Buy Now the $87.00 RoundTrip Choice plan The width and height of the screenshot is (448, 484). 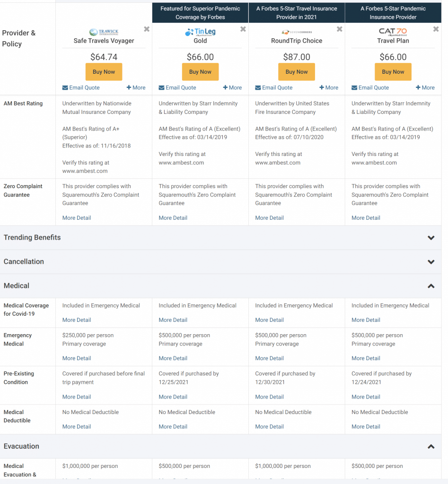297,72
